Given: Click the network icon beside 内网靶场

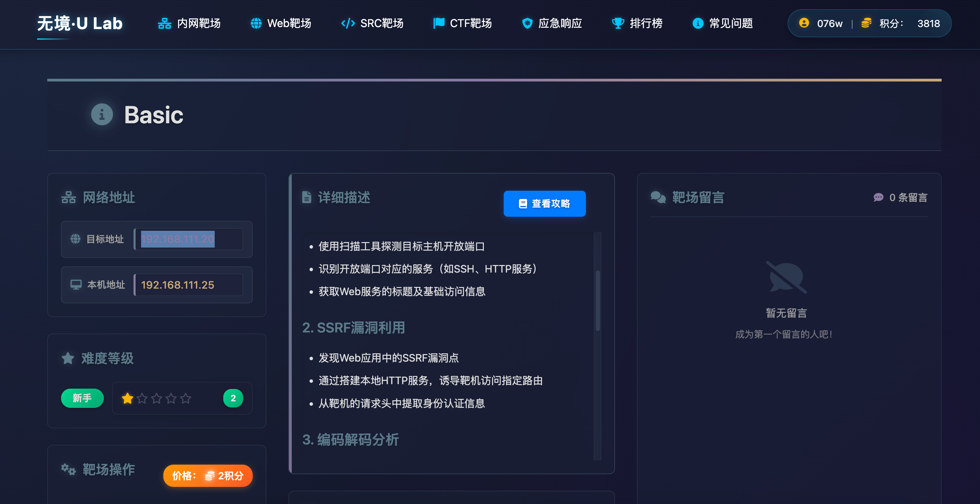Looking at the screenshot, I should (x=164, y=24).
